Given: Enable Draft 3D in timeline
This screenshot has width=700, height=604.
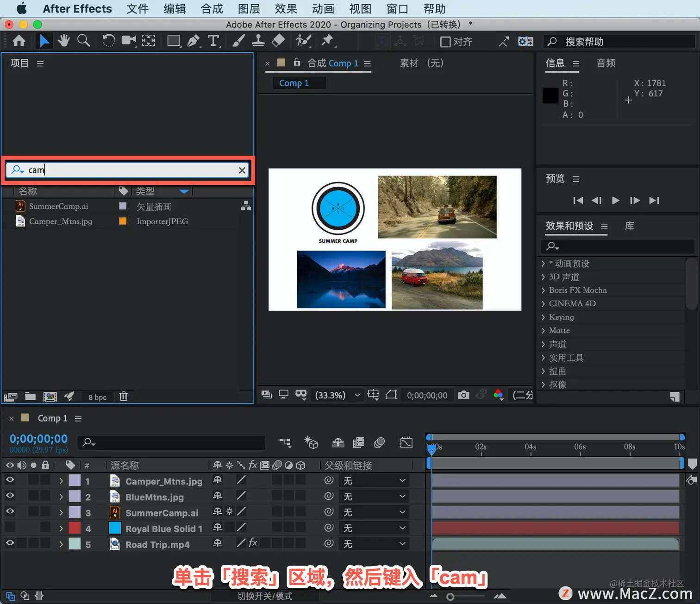Looking at the screenshot, I should click(x=311, y=443).
